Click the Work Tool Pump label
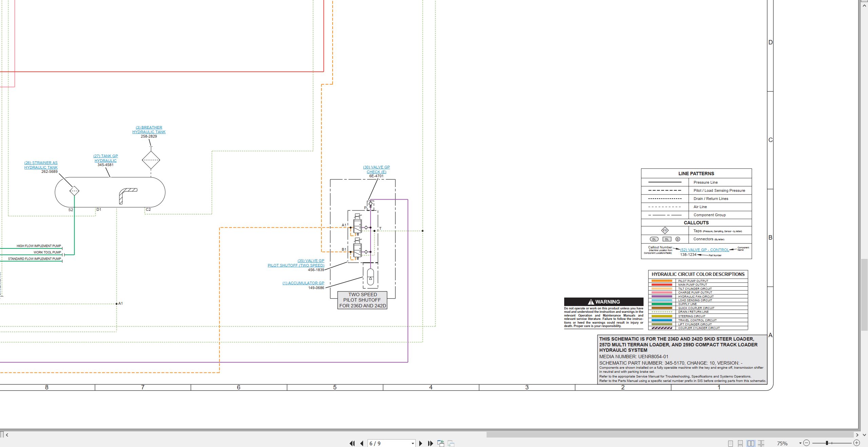Viewport: 868px width, 447px height. tap(47, 252)
